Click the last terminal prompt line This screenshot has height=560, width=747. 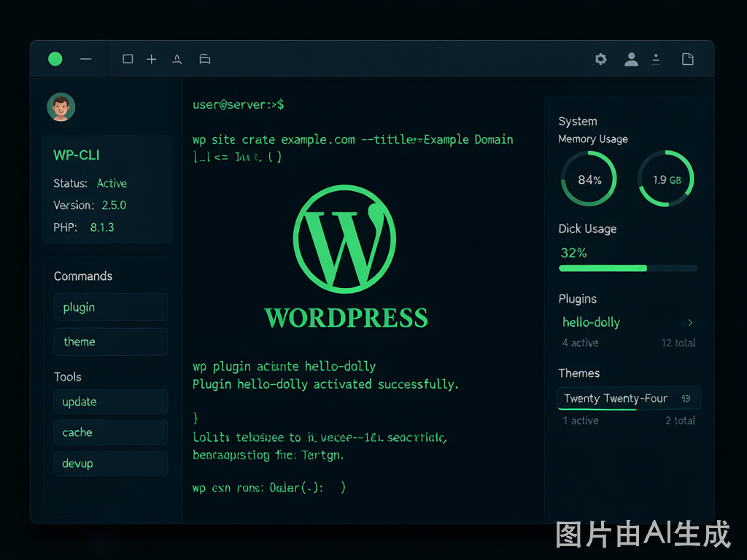tap(269, 488)
